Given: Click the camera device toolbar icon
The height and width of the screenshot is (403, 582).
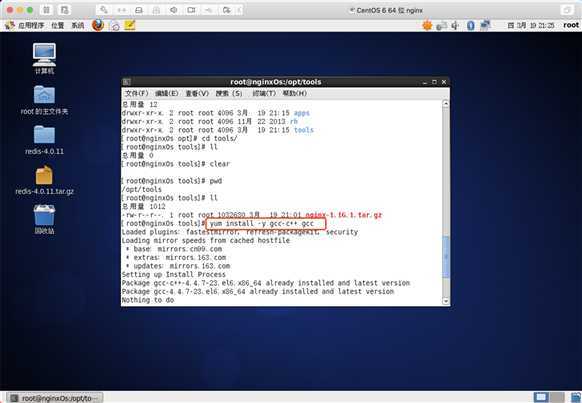Looking at the screenshot, I should pyautogui.click(x=191, y=10).
